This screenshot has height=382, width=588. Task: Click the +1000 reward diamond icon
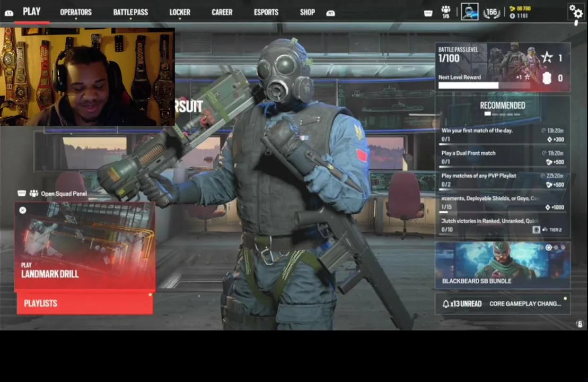[548, 207]
